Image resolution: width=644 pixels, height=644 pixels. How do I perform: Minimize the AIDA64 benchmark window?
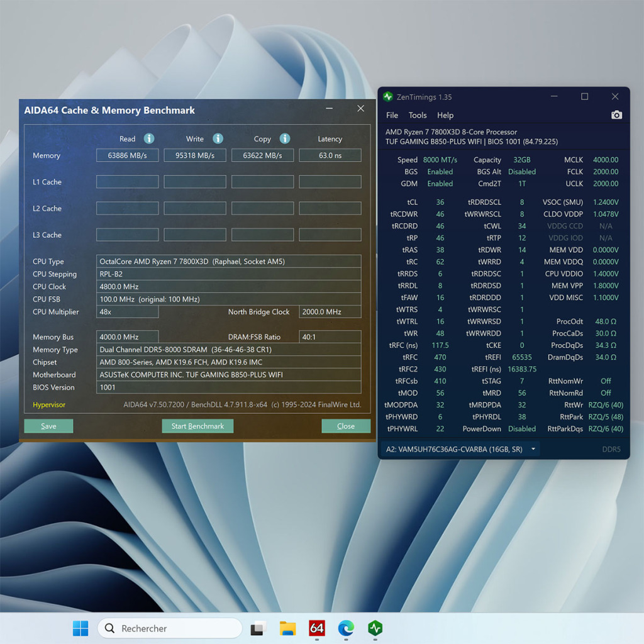[330, 109]
